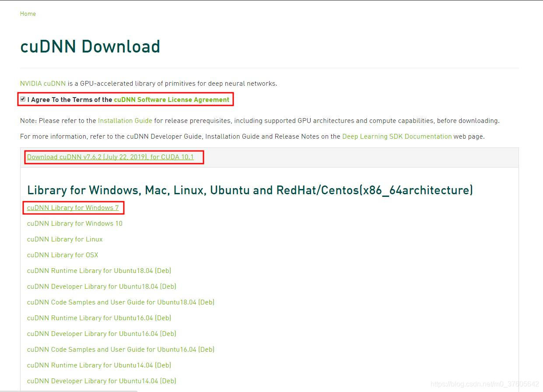543x392 pixels.
Task: Get cuDNN Runtime Library for Ubuntu18.04
Action: [x=99, y=270]
